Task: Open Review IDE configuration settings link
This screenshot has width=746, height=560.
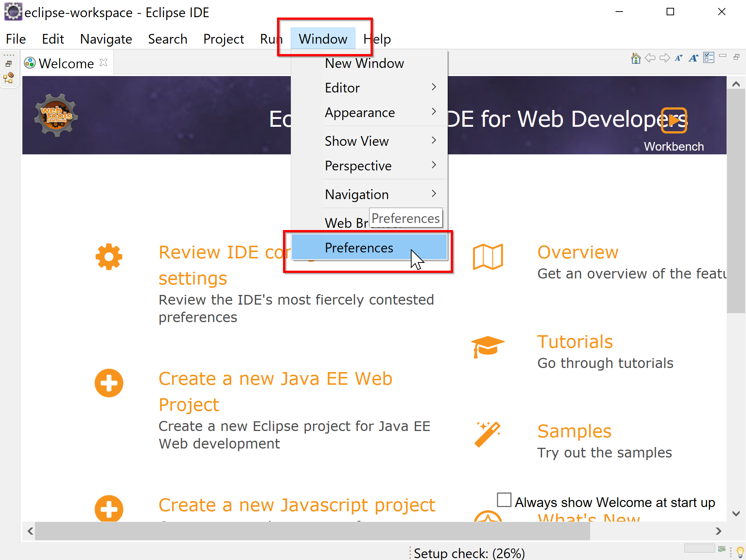Action: pos(224,265)
